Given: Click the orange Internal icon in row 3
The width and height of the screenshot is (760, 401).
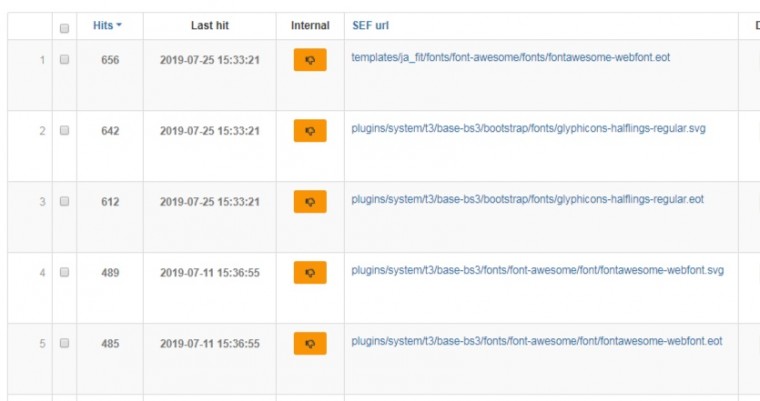Looking at the screenshot, I should pyautogui.click(x=310, y=202).
